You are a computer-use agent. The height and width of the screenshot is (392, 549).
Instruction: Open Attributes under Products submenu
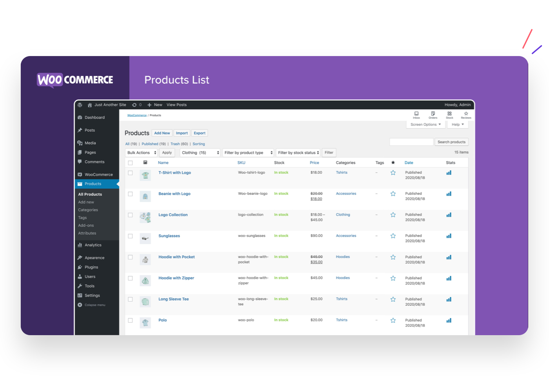87,233
